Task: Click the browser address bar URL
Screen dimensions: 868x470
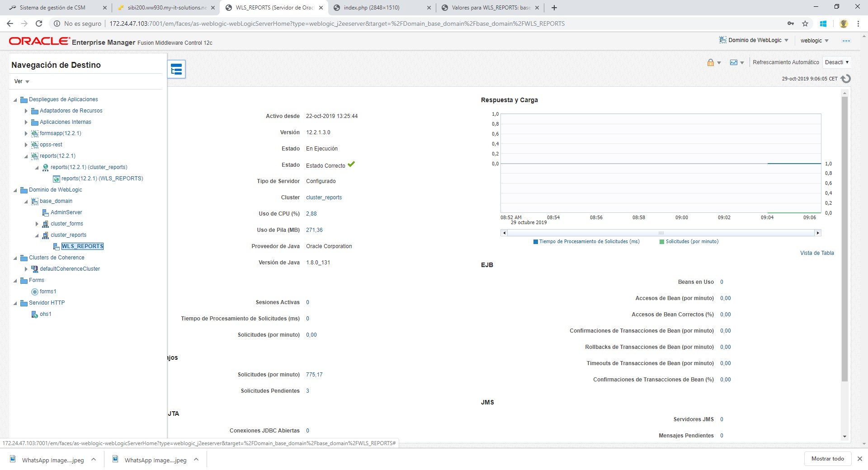Action: click(x=337, y=23)
